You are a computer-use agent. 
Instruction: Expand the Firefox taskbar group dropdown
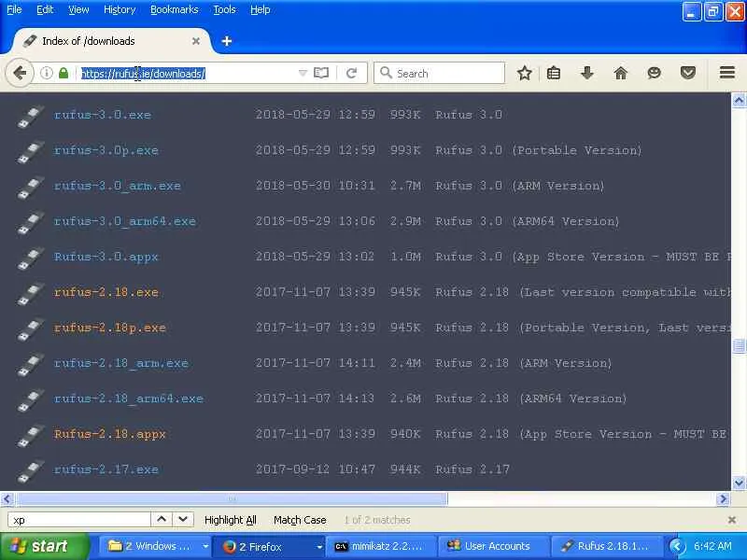319,546
